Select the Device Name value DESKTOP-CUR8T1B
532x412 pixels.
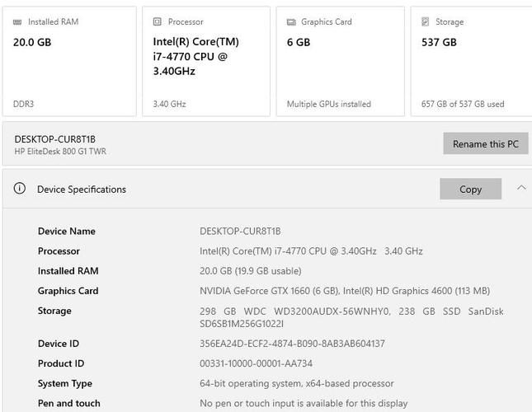pyautogui.click(x=240, y=231)
